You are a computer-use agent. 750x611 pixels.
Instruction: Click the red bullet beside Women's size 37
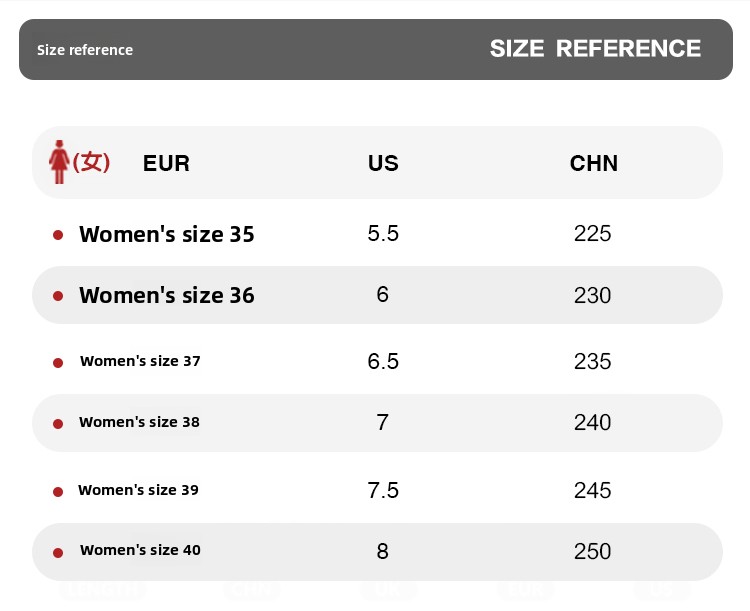(58, 362)
